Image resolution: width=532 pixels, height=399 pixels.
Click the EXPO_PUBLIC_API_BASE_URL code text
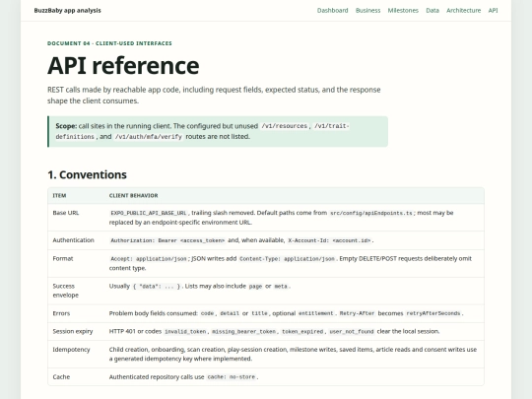point(149,213)
